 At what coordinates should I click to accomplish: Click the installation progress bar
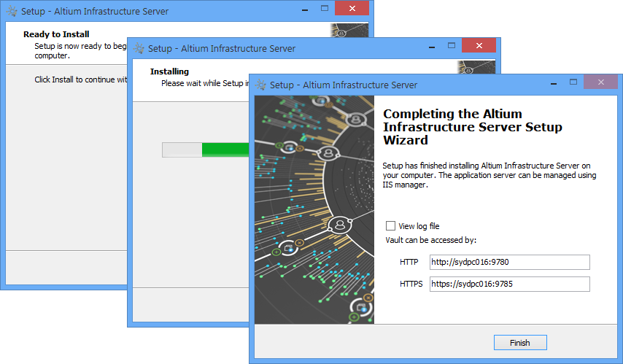tap(205, 150)
